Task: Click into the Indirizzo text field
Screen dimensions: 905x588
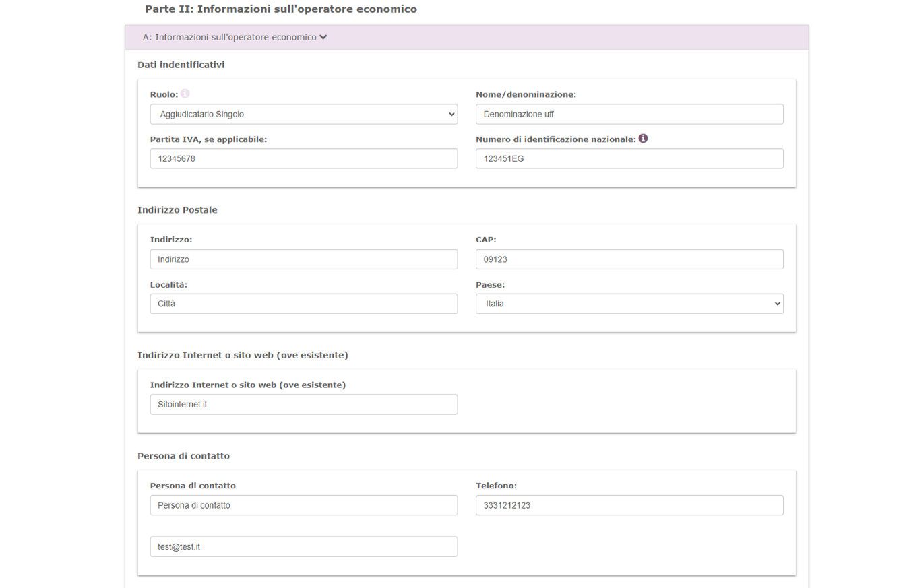Action: (303, 259)
